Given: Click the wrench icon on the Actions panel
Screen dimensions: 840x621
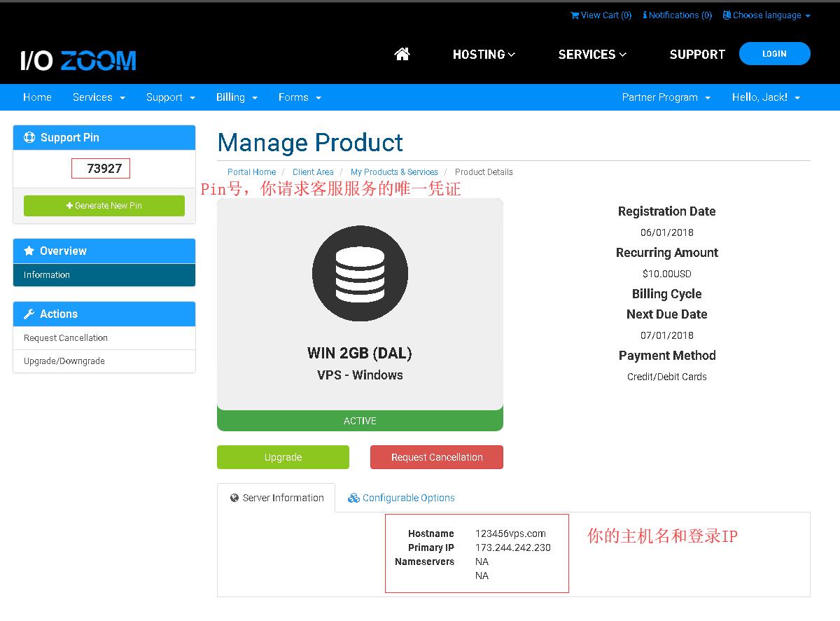Looking at the screenshot, I should coord(28,314).
